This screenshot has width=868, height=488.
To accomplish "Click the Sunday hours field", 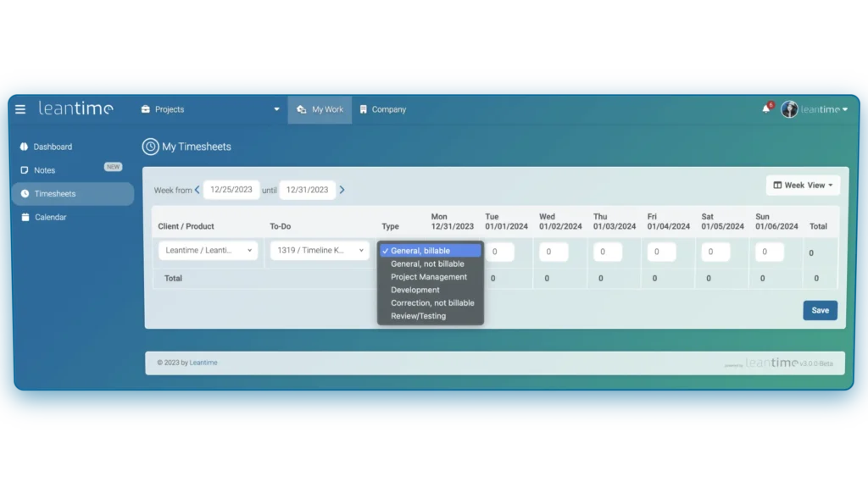I will (770, 252).
